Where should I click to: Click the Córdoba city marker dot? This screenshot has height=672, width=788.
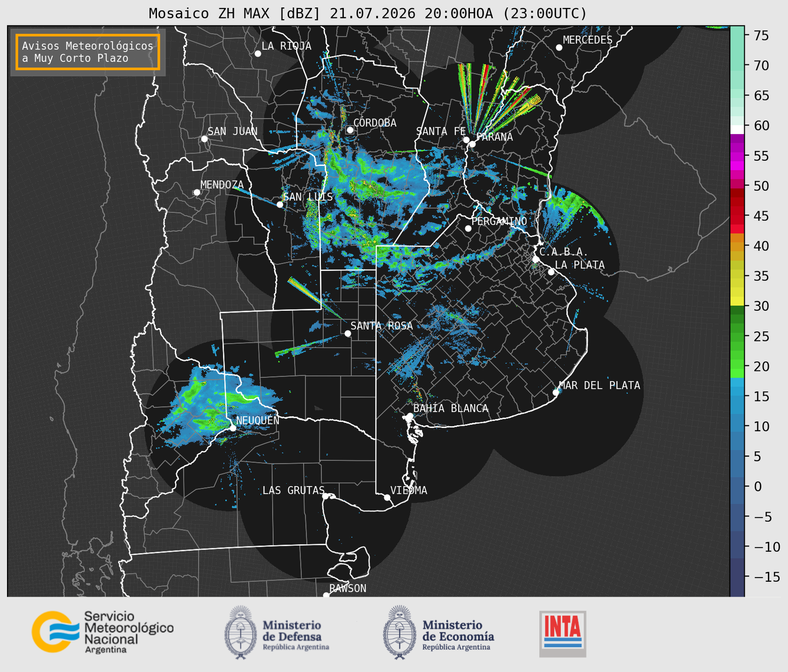click(x=350, y=130)
